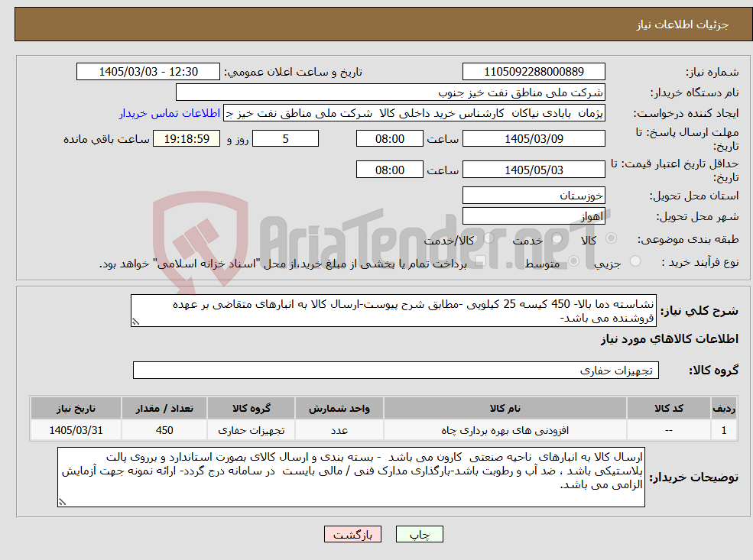This screenshot has height=560, width=753.
Task: Click item name افزودنی های بهره برداری چاه
Action: click(x=505, y=430)
